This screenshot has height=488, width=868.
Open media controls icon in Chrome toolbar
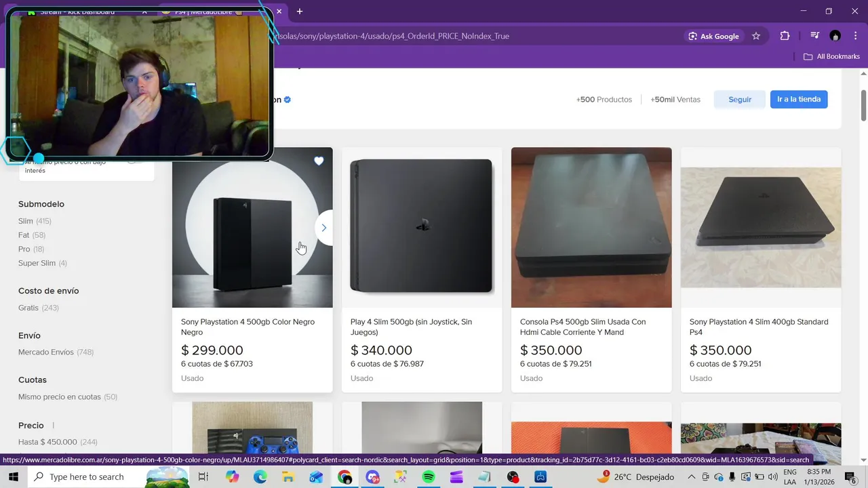coord(814,36)
